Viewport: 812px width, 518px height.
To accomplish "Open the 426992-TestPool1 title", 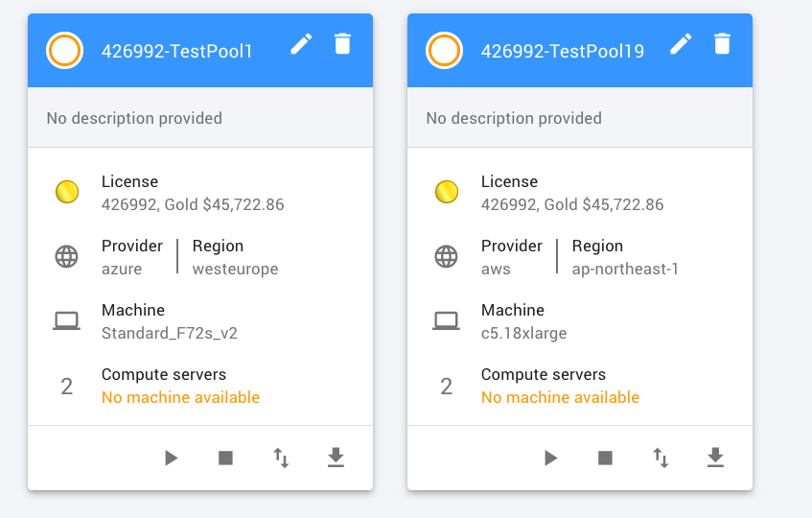I will pos(176,51).
